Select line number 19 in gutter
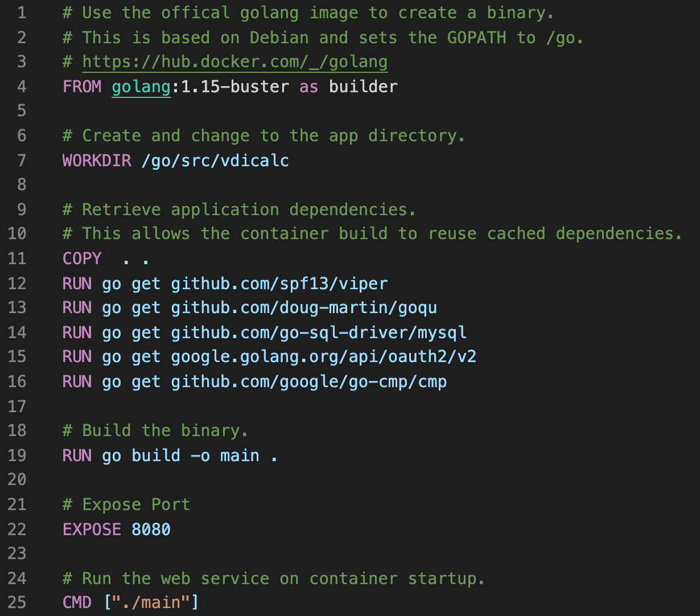Image resolution: width=700 pixels, height=616 pixels. (x=18, y=455)
